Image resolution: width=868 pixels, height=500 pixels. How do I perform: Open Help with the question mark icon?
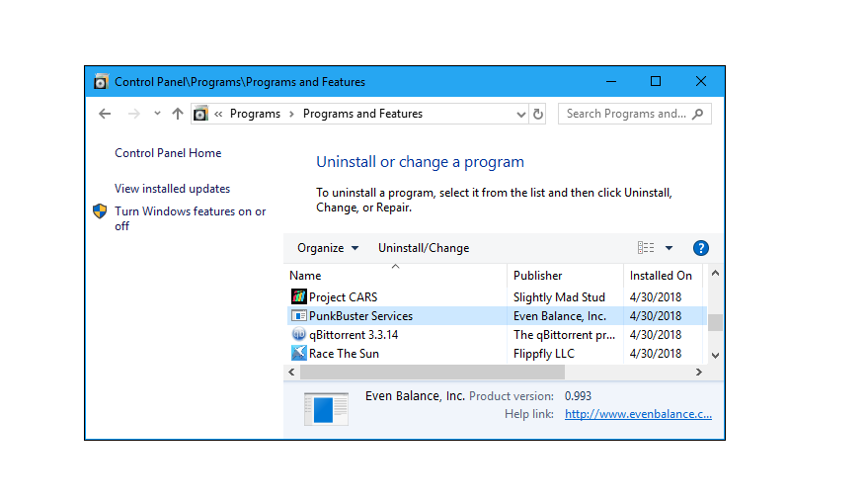pos(701,248)
